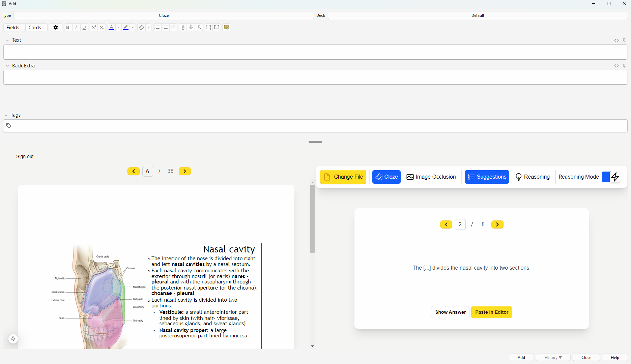Attach a file with paperclip icon
The image size is (631, 364).
[183, 28]
